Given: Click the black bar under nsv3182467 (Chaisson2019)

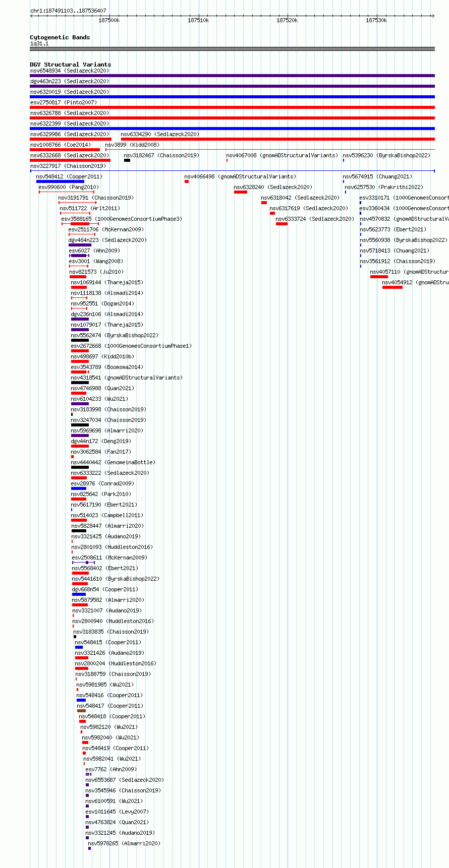Looking at the screenshot, I should pyautogui.click(x=127, y=160).
